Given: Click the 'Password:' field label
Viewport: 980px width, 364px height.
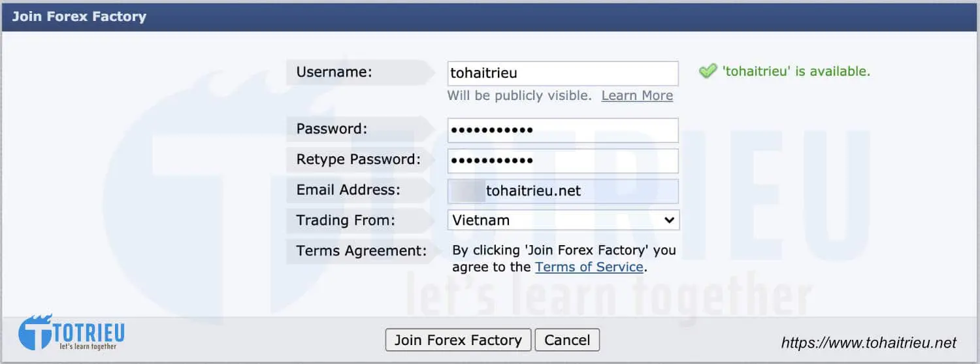Looking at the screenshot, I should [332, 129].
